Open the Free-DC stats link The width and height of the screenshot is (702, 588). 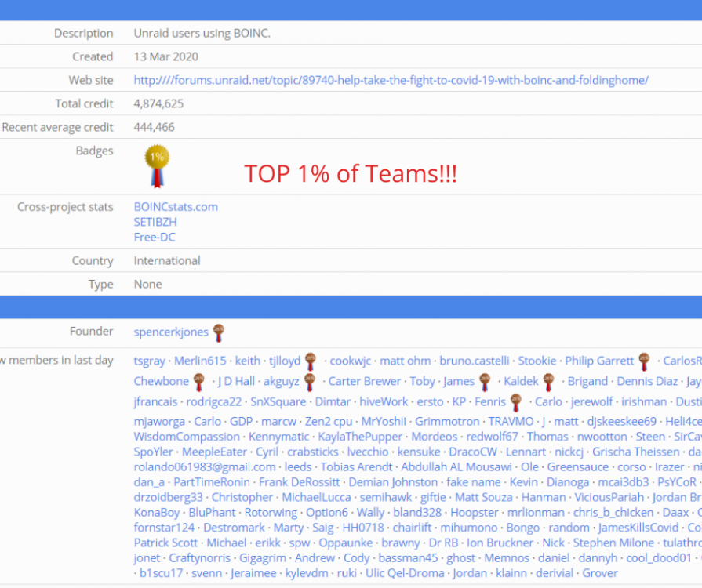155,238
